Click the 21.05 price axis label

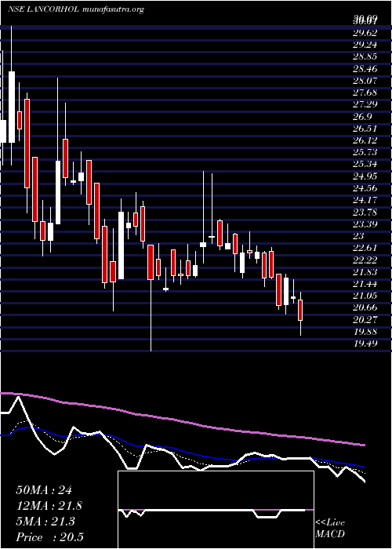[x=365, y=296]
